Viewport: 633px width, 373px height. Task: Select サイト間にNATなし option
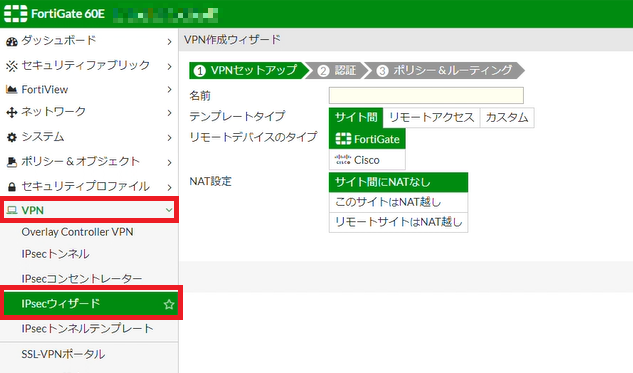(x=398, y=182)
